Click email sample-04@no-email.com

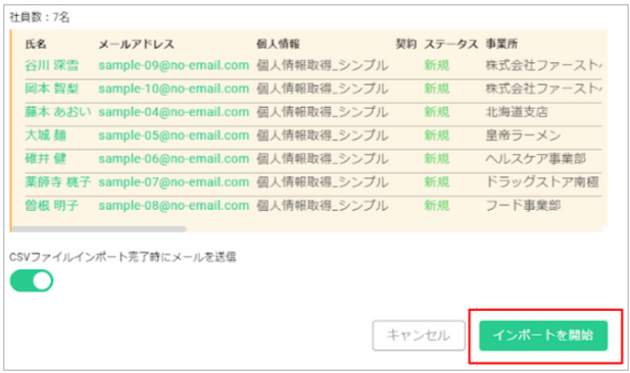[174, 112]
